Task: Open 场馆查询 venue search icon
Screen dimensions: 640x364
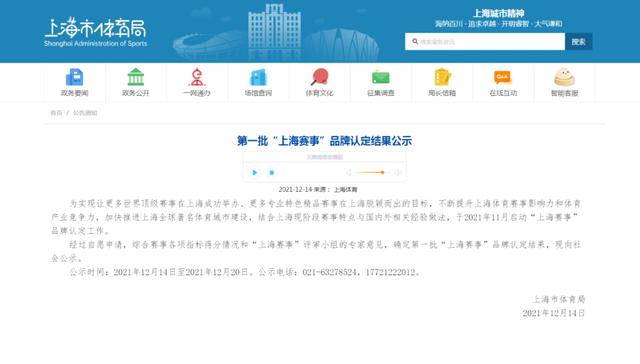Action: tap(258, 77)
